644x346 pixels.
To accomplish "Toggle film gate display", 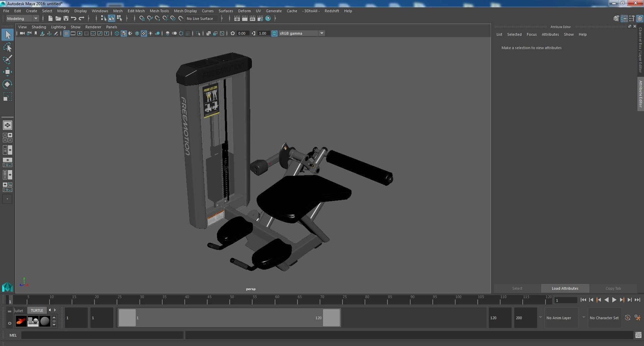I will (x=73, y=33).
